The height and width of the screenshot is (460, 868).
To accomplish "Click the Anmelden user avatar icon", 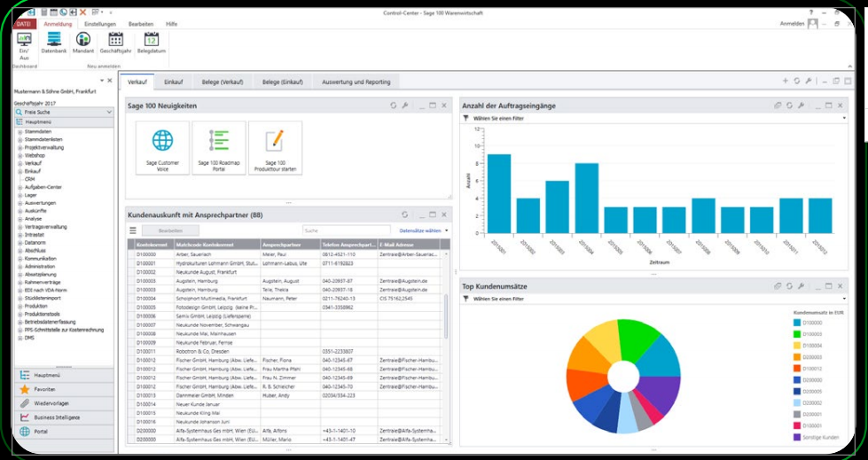I will tap(813, 23).
